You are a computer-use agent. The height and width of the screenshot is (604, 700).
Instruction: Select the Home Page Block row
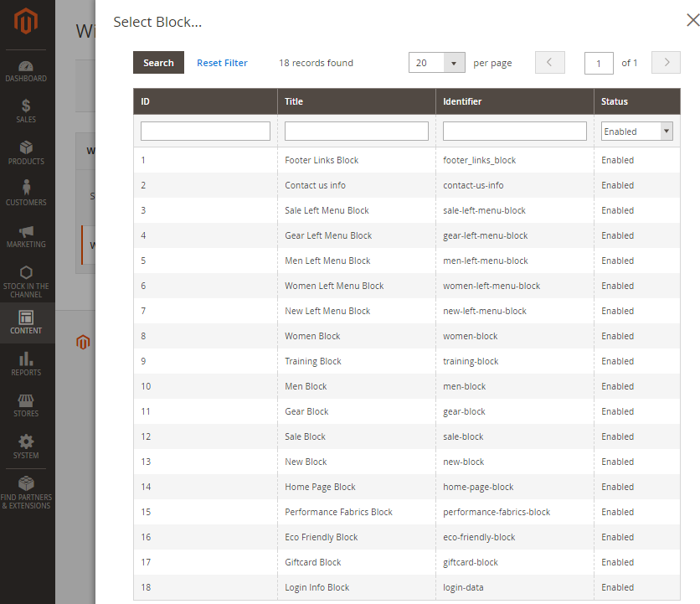pyautogui.click(x=320, y=487)
